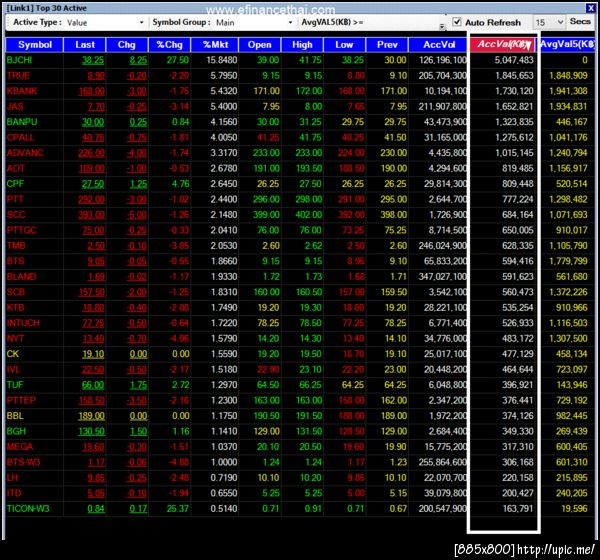Toggle the Auto Refresh checkbox
This screenshot has height=560, width=600.
(x=457, y=22)
